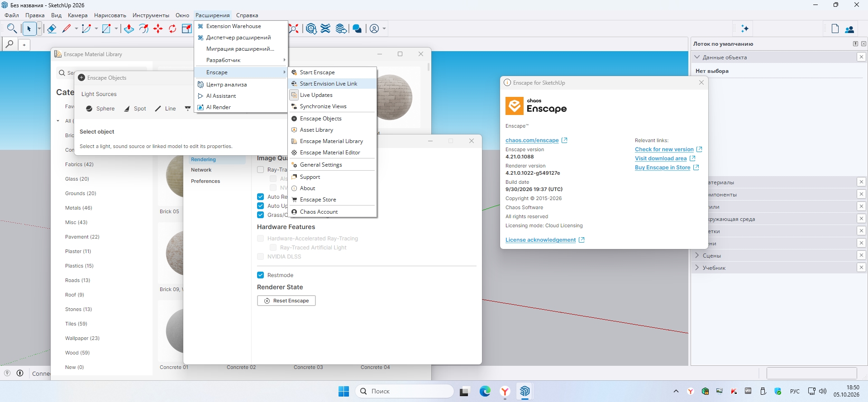The image size is (868, 402).
Task: Select the Eraser tool in toolbar
Action: 52,29
